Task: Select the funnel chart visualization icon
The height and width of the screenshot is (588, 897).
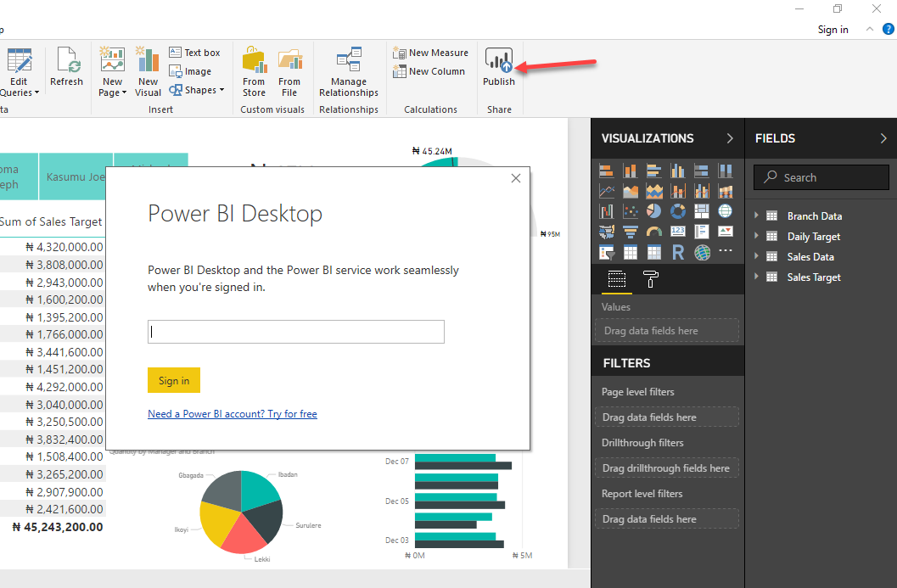Action: [x=631, y=230]
